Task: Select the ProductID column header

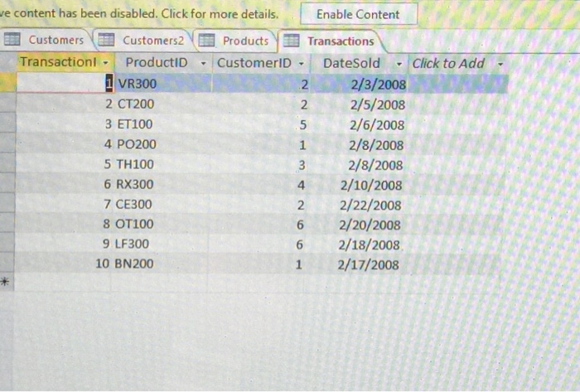Action: 163,63
